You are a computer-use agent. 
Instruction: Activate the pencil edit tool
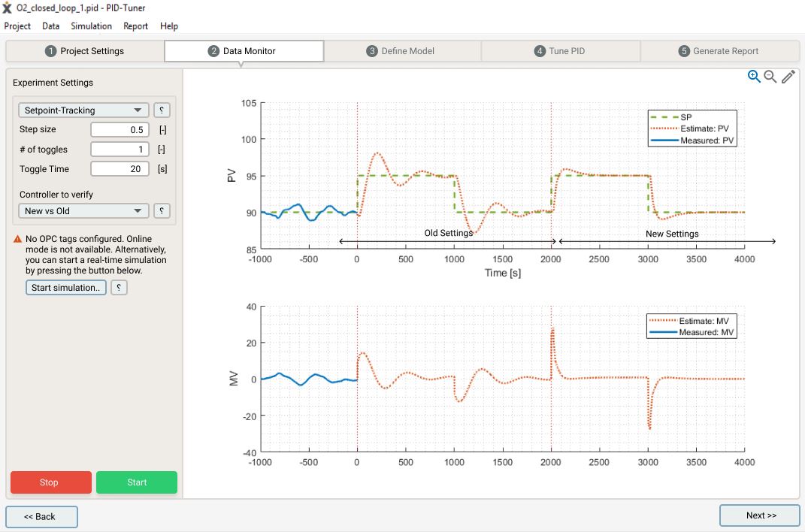click(788, 76)
